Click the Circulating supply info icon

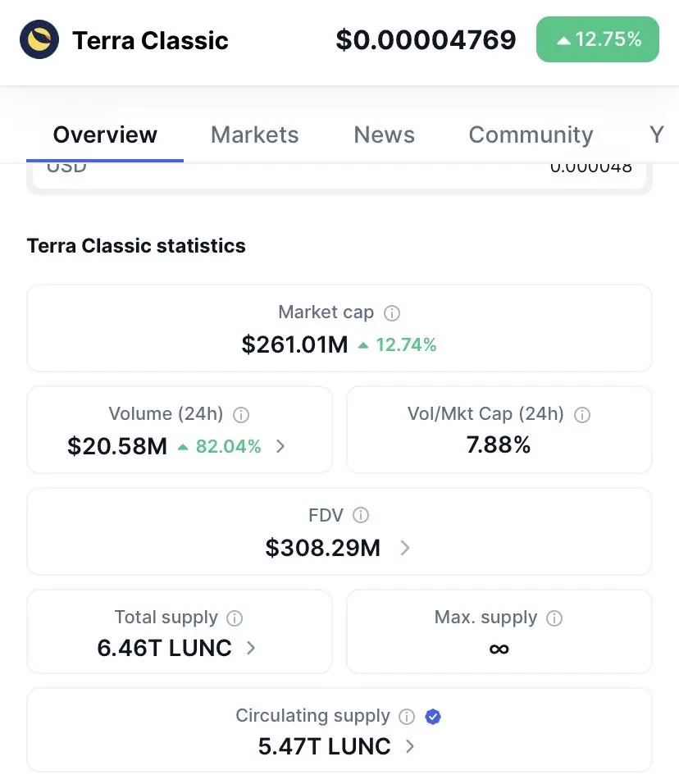coord(407,716)
